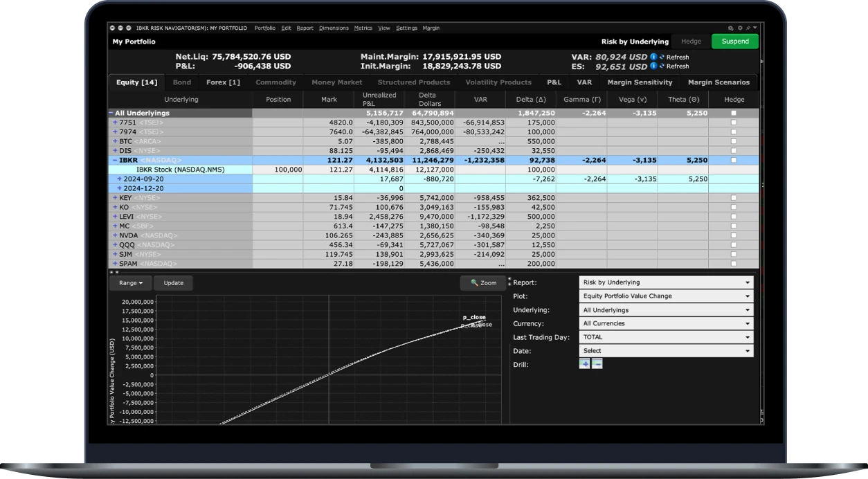Click the pin icon in the title bar

(748, 28)
